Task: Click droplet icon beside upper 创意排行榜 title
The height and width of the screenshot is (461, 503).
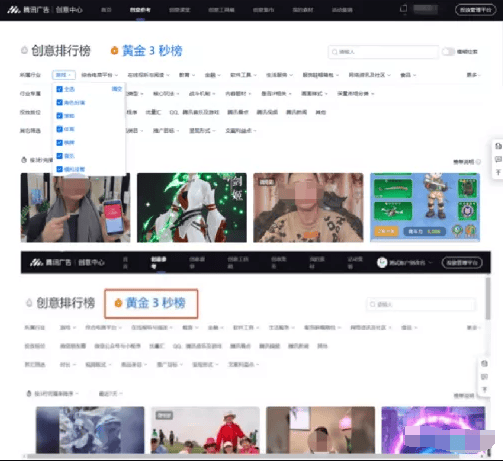Action: point(24,50)
